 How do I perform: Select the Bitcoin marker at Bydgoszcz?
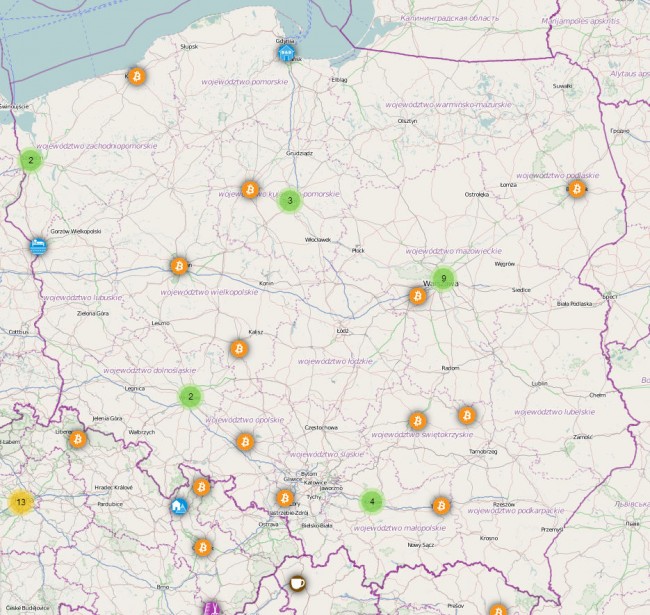250,189
